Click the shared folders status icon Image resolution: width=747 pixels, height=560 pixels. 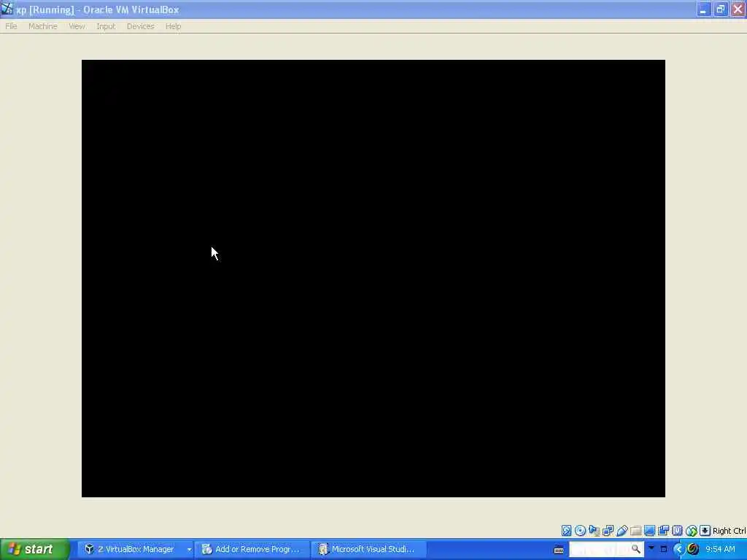(x=635, y=531)
